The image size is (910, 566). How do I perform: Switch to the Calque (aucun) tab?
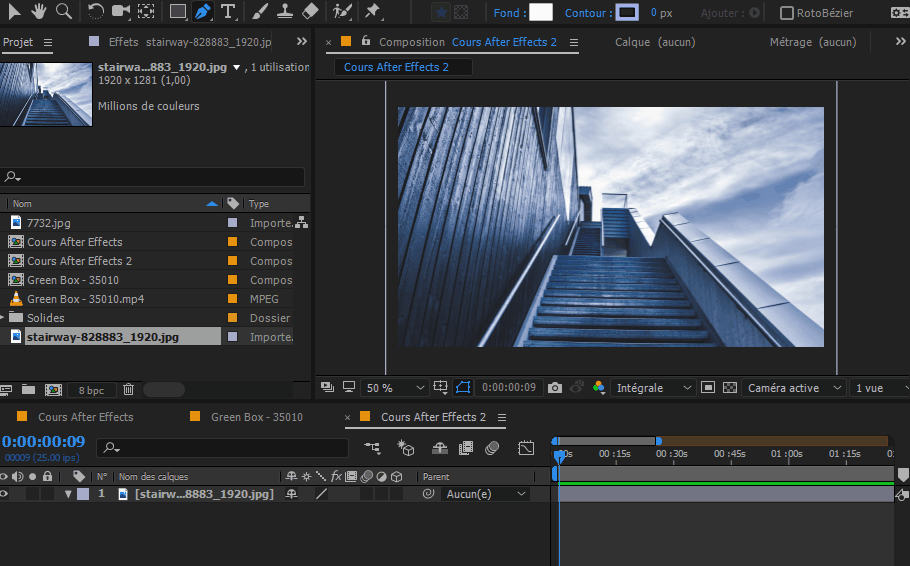(x=655, y=42)
